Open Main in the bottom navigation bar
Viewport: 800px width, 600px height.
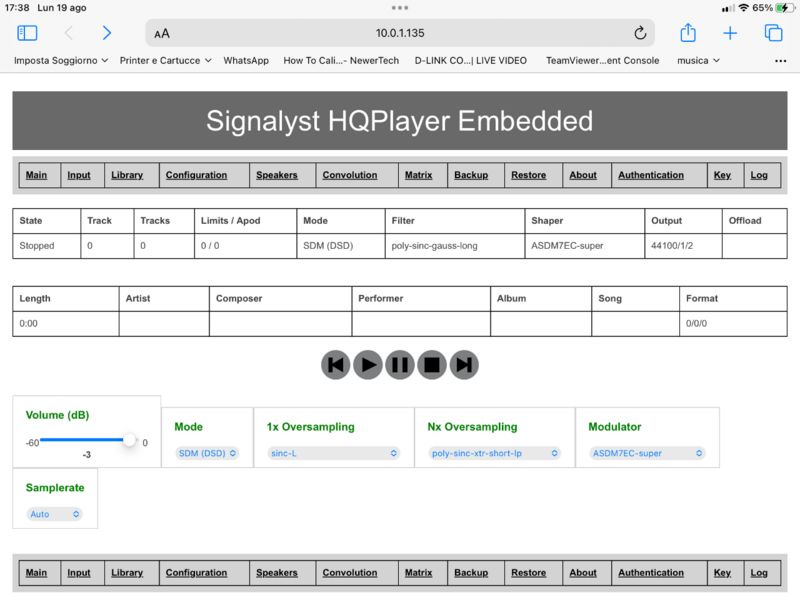[x=36, y=573]
